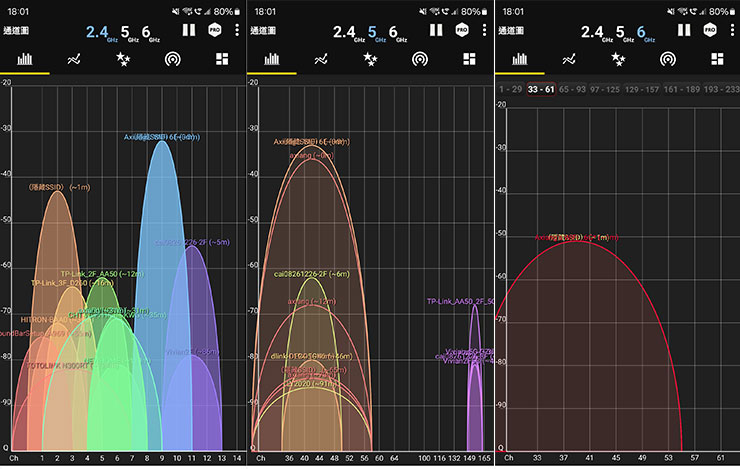Open grid overview tab on the 5 GHz screen
The width and height of the screenshot is (740, 469).
tap(469, 59)
